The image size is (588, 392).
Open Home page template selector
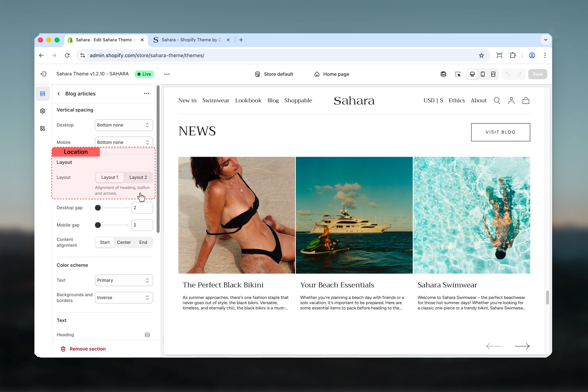pos(332,74)
